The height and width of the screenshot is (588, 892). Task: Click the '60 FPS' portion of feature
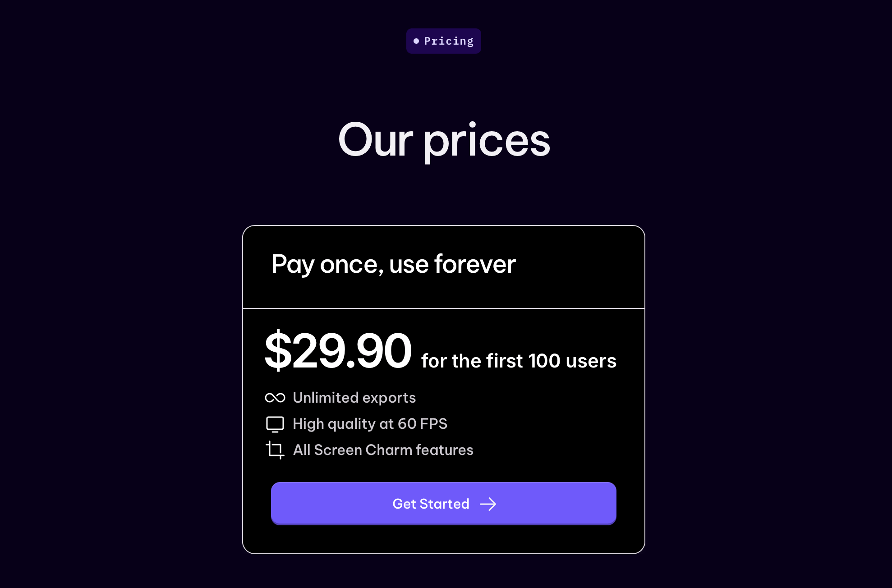pos(423,424)
